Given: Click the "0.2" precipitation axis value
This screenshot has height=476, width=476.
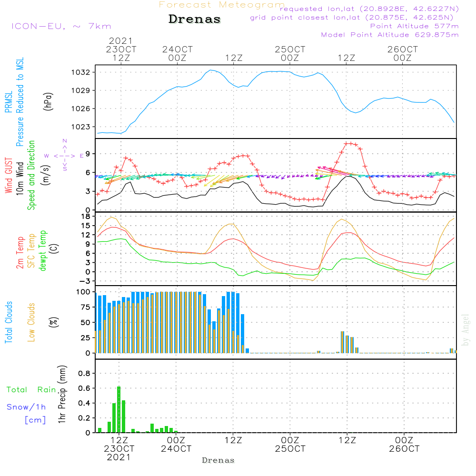Looking at the screenshot, I should 84,418.
